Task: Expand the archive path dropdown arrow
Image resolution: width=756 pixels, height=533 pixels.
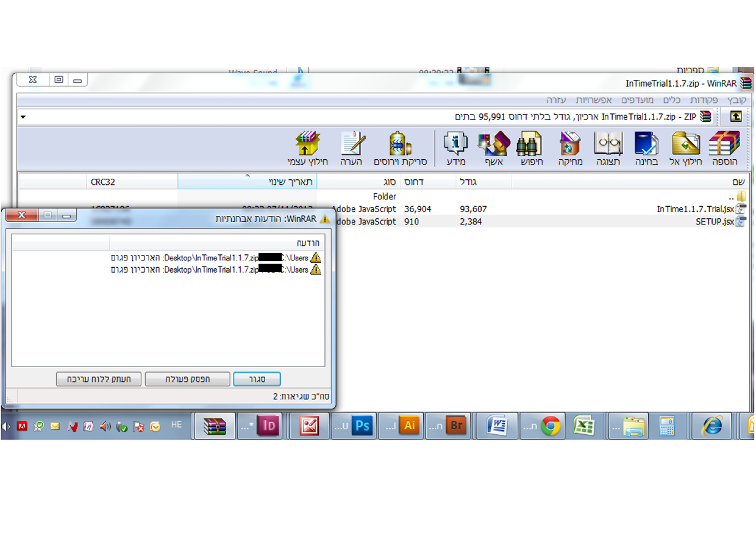Action: (x=23, y=116)
